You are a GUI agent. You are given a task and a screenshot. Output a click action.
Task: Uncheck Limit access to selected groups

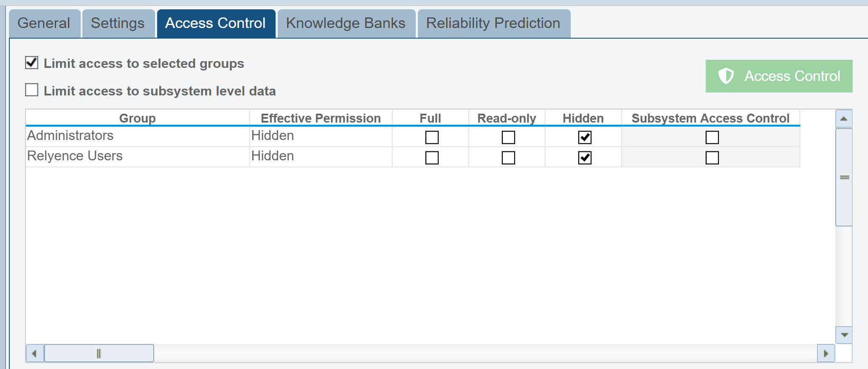[32, 63]
